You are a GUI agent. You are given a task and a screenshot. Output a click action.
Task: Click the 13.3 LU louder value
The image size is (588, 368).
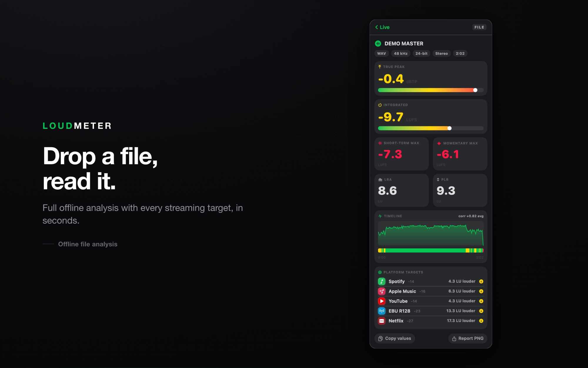(x=461, y=311)
